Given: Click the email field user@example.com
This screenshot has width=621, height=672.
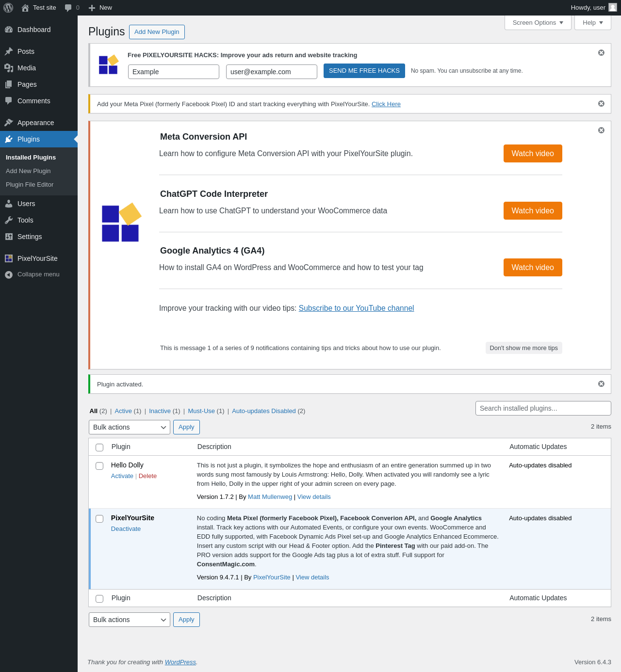Looking at the screenshot, I should coord(272,72).
